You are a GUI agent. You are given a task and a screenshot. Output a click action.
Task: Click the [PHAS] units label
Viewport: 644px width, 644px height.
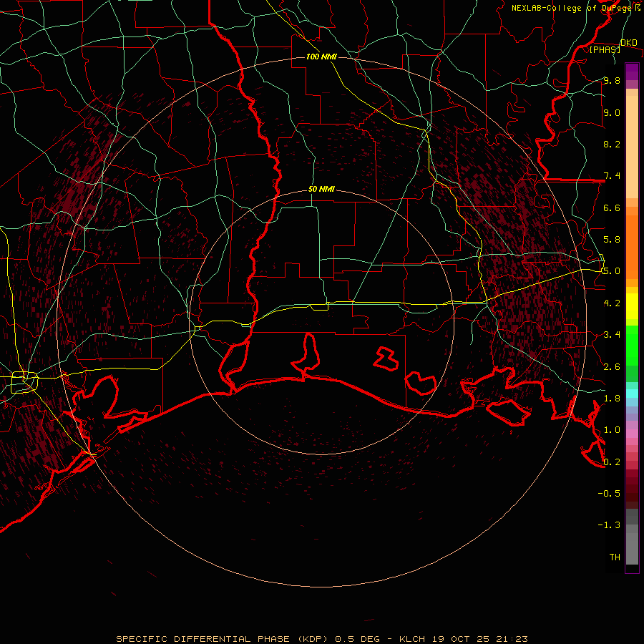pyautogui.click(x=605, y=49)
